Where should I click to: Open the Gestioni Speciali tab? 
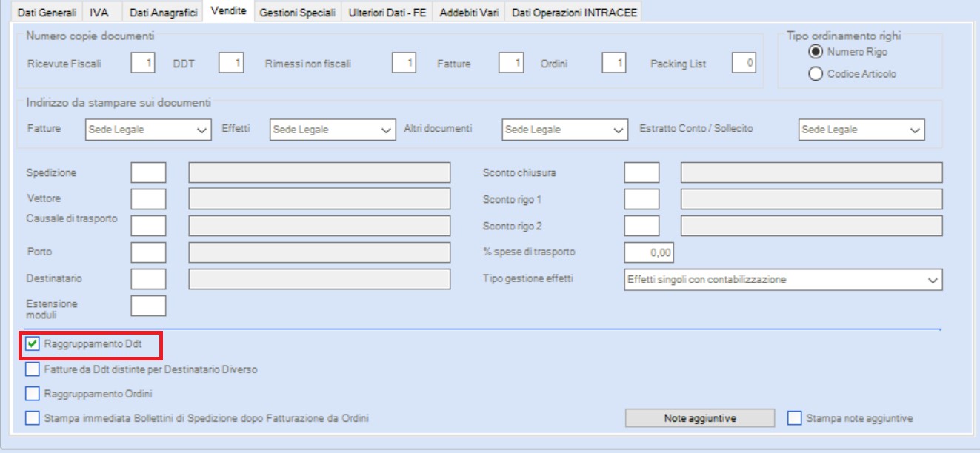click(297, 12)
